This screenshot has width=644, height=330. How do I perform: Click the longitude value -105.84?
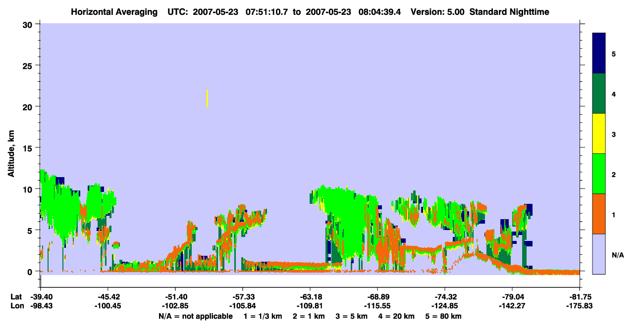click(x=243, y=306)
